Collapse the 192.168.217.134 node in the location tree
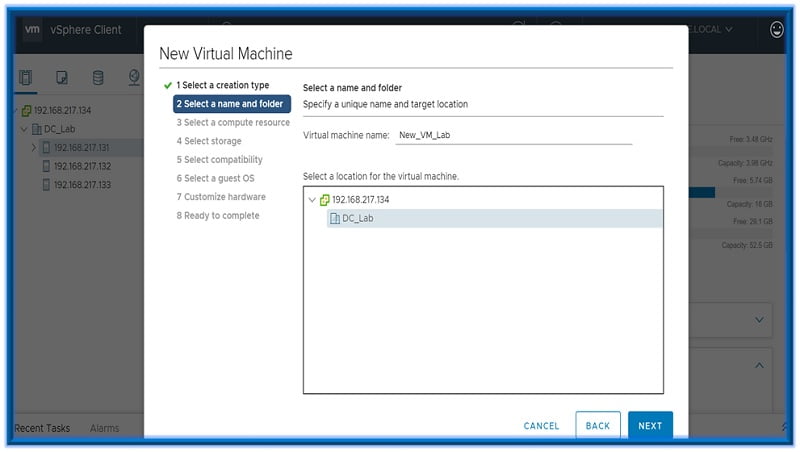This screenshot has width=800, height=452. click(312, 200)
